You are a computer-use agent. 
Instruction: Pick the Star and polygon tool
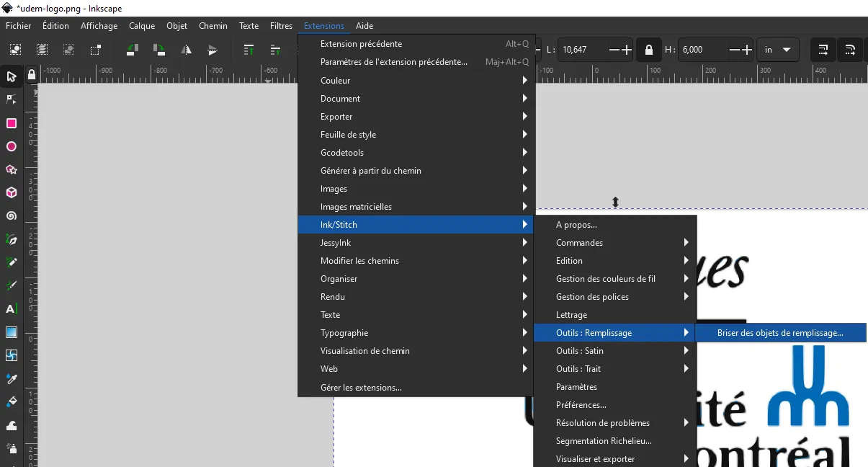point(12,170)
